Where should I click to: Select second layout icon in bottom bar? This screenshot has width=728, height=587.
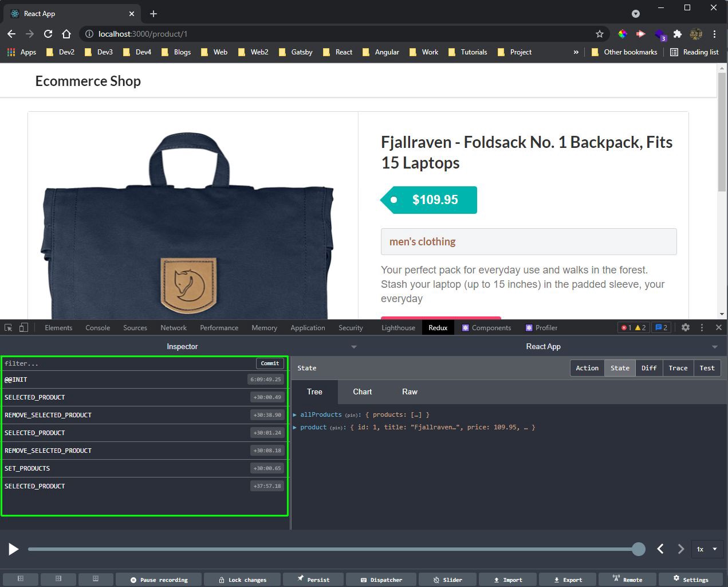(x=58, y=579)
